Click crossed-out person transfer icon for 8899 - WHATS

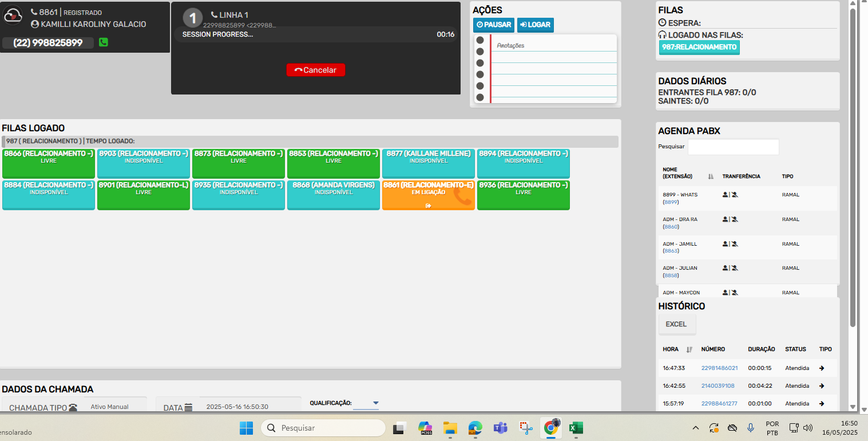735,195
